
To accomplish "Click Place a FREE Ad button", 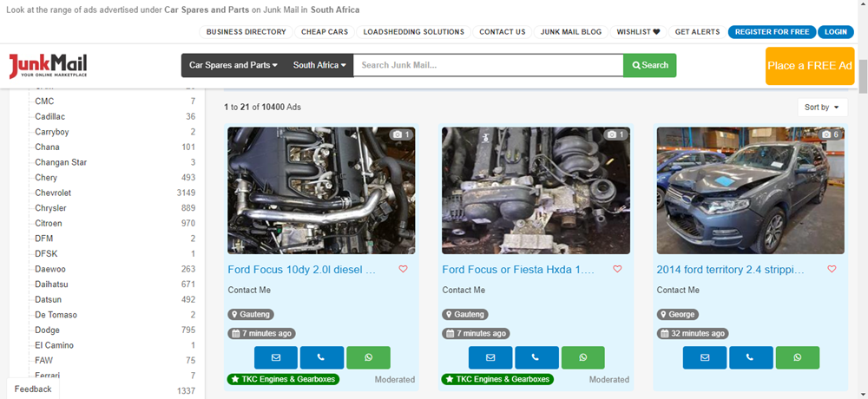I will coord(810,66).
